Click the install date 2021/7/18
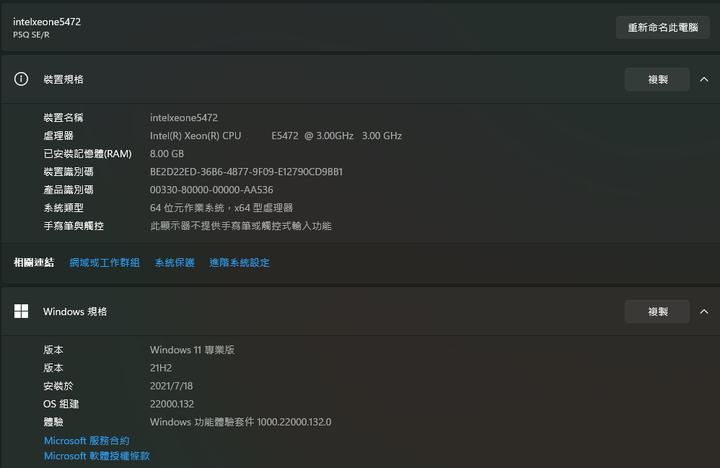 (171, 386)
